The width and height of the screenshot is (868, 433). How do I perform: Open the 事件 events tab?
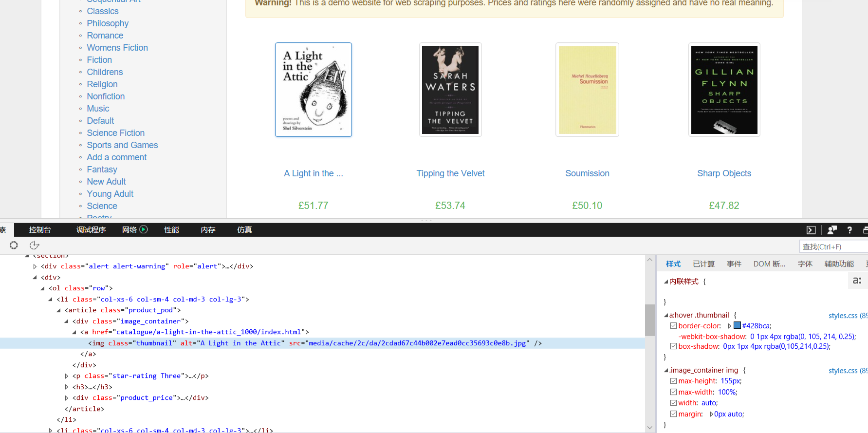[734, 264]
